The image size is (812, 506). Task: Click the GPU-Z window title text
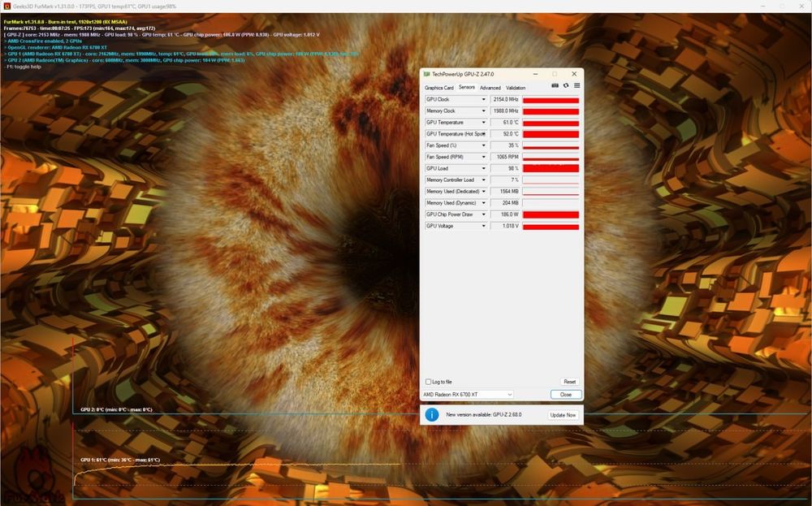click(463, 74)
